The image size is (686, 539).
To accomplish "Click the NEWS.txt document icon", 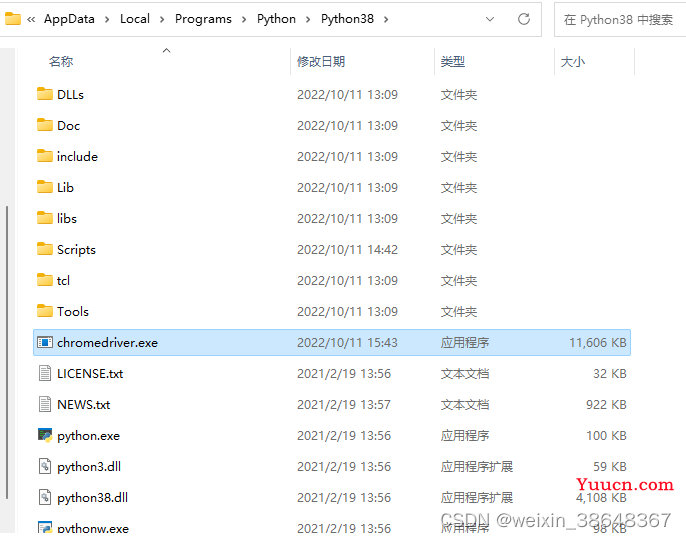I will [x=45, y=405].
